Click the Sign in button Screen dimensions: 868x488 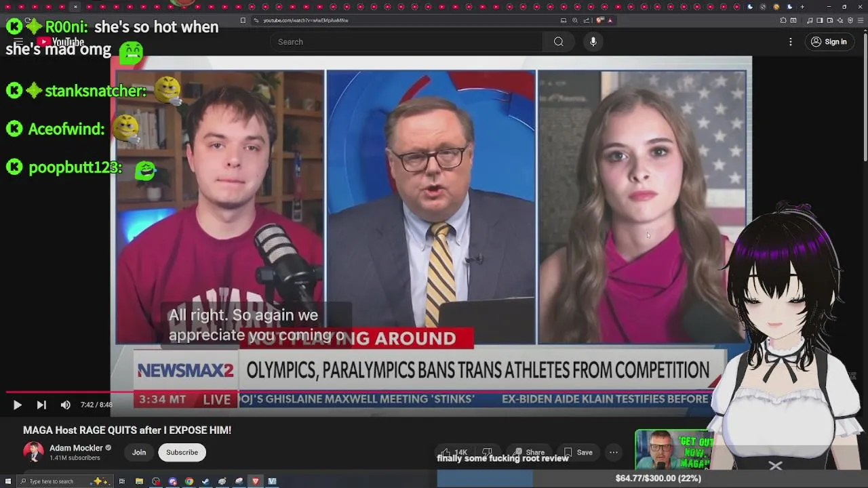pyautogui.click(x=829, y=42)
